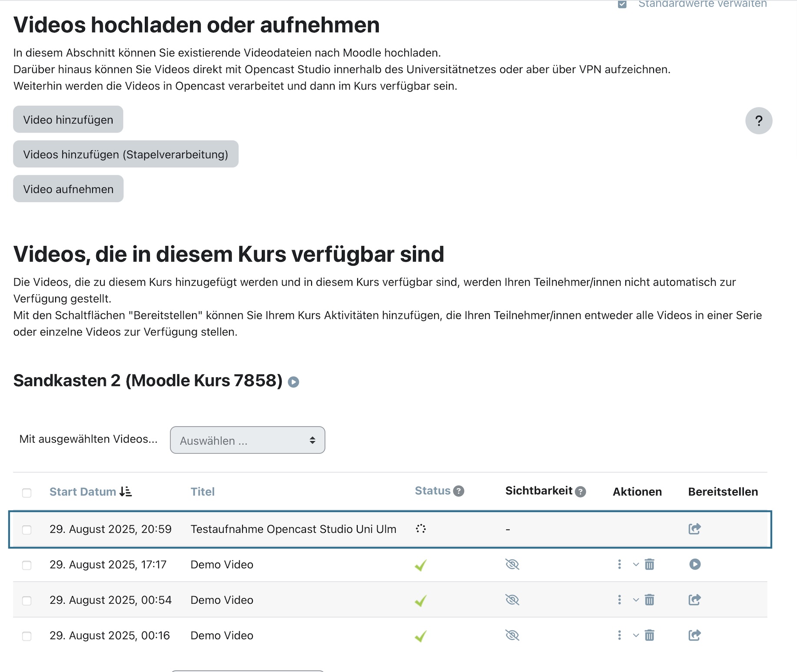
Task: Toggle visibility of 00:54 Demo Video
Action: click(512, 600)
